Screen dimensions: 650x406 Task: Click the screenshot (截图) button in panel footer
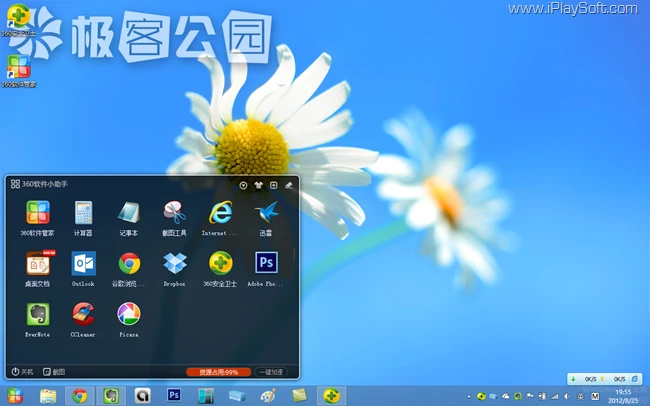54,371
